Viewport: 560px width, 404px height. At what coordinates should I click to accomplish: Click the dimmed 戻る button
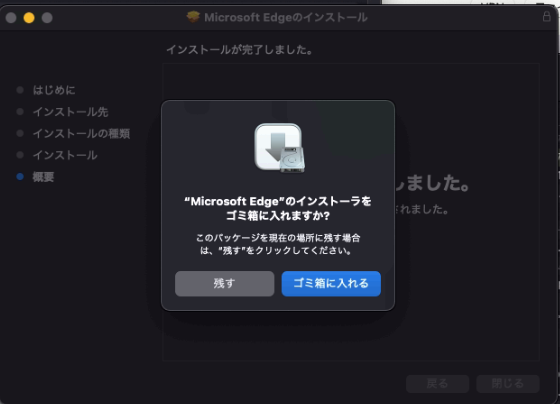(x=438, y=384)
